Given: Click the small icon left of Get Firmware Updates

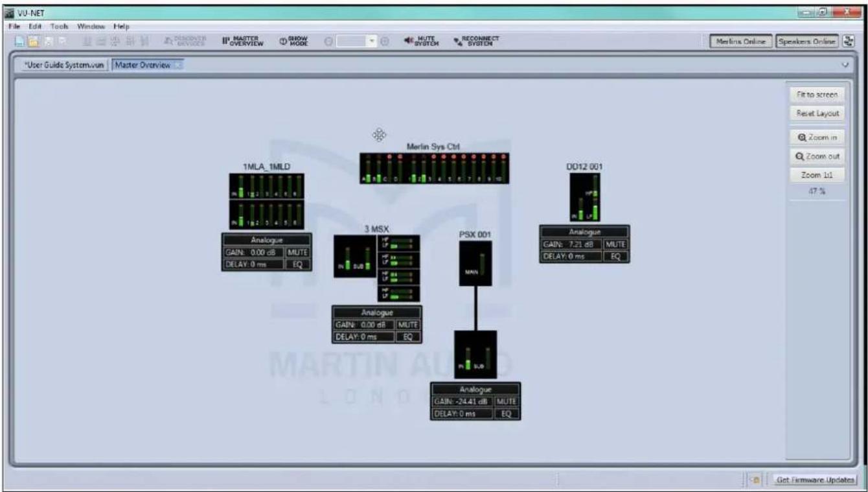Looking at the screenshot, I should [754, 480].
